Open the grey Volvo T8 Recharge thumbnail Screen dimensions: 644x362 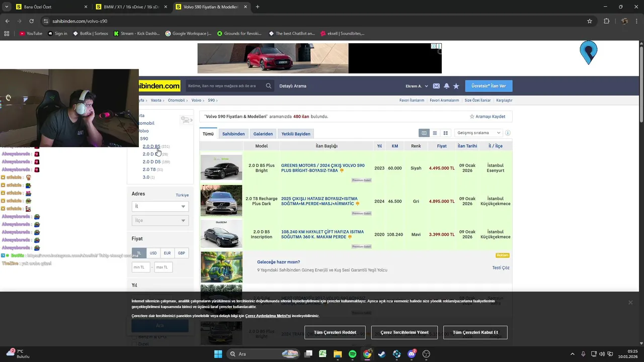[221, 201]
